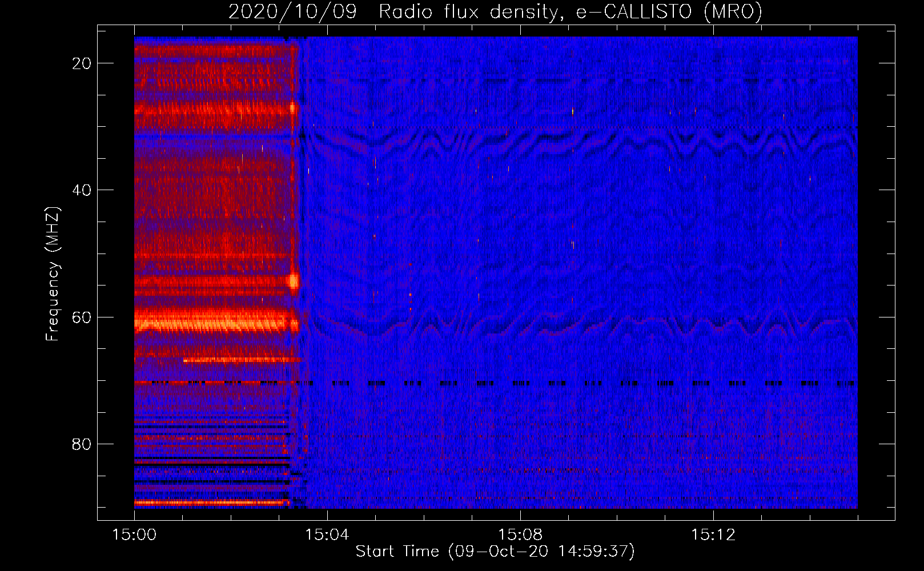Click the 60 frequency tick label
The image size is (924, 571).
coord(82,317)
